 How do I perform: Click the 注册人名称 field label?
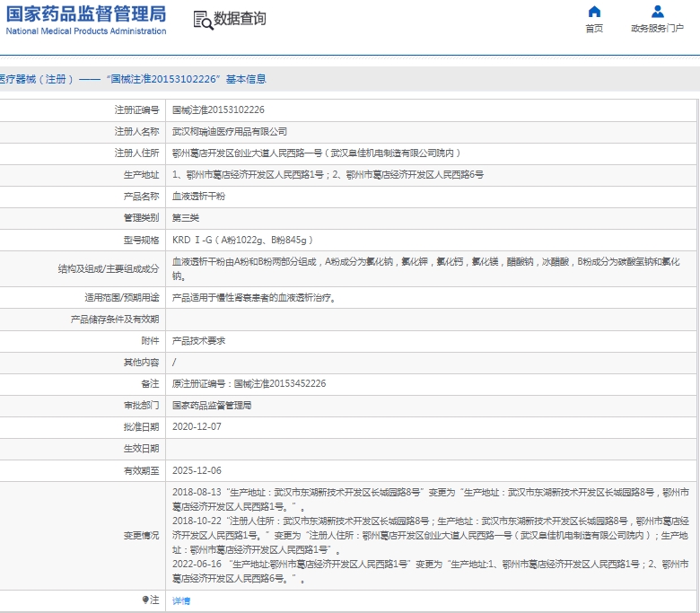coord(136,132)
